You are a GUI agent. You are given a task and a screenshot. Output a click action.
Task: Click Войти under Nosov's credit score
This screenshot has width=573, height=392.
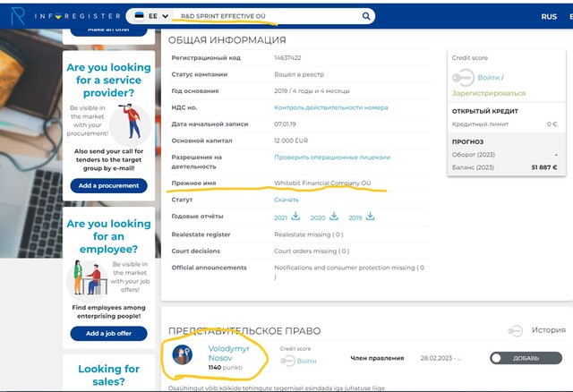point(306,361)
